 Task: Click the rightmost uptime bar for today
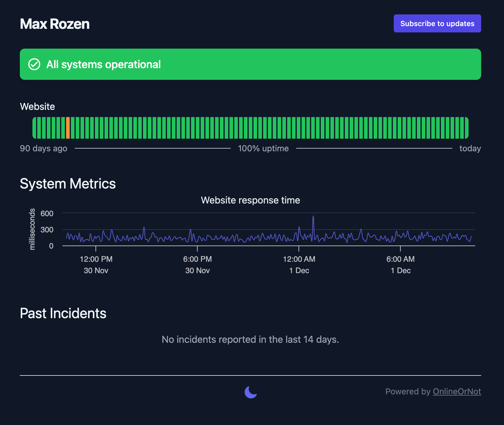[x=466, y=127]
